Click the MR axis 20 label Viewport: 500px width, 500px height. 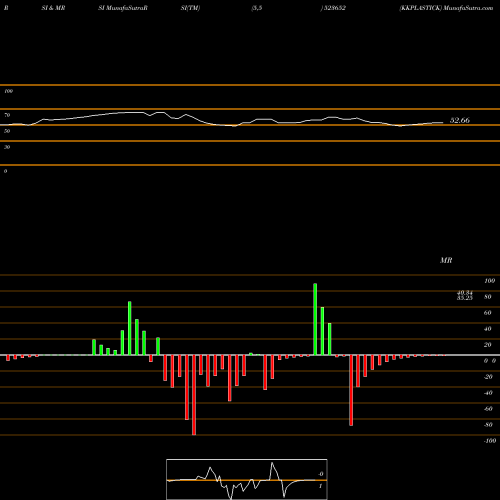tap(488, 345)
